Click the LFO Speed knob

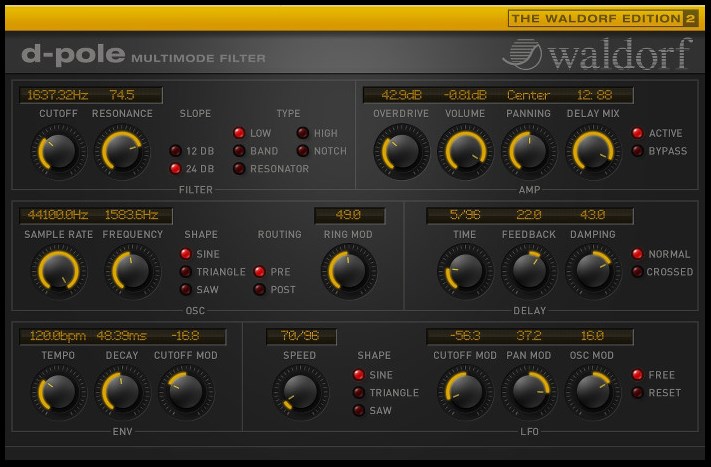click(300, 392)
